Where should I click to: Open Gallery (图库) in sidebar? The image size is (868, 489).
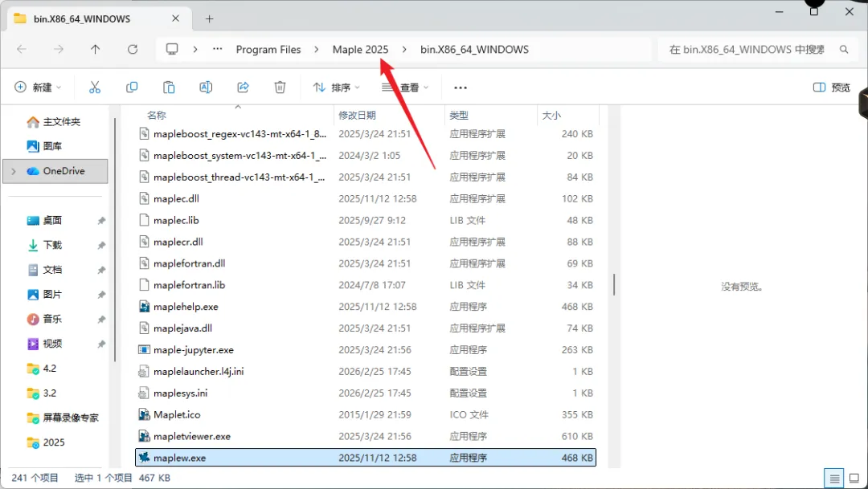coord(44,146)
